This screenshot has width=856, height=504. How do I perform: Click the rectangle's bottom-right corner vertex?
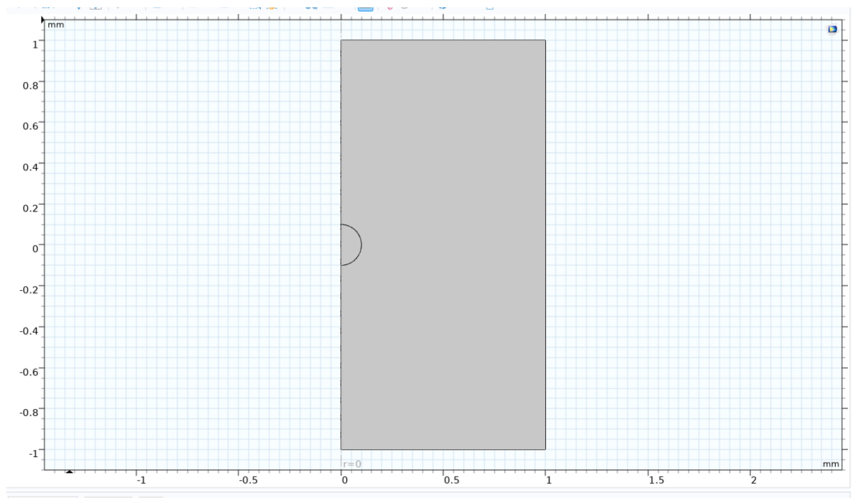[x=545, y=449]
